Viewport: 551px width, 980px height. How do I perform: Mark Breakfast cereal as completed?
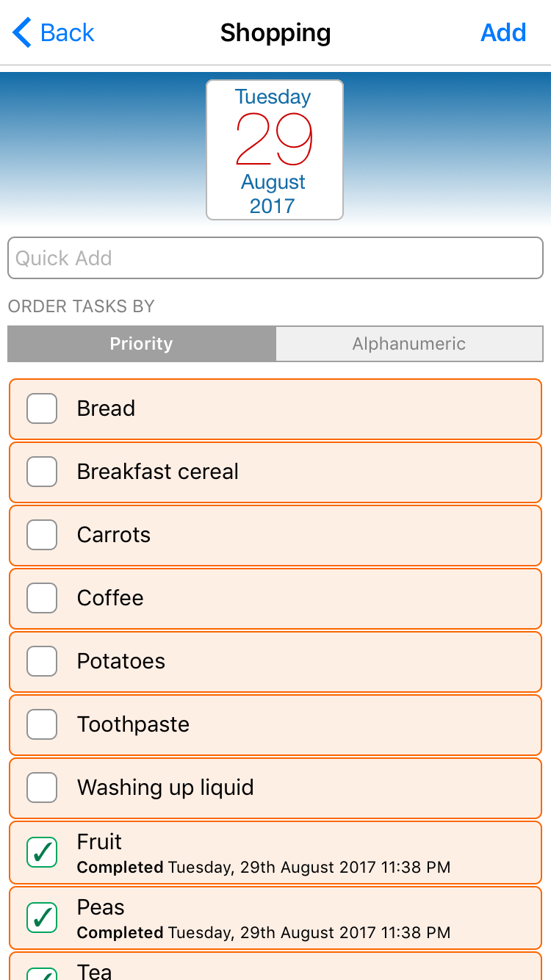(42, 472)
